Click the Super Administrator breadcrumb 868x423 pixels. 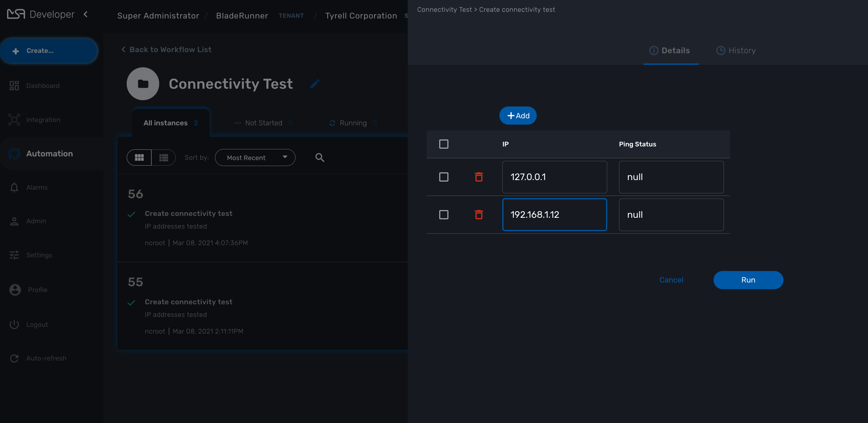point(158,16)
